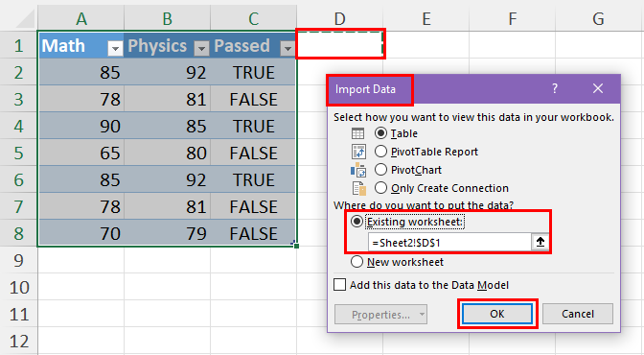Click the Only Create Connection icon
Image resolution: width=644 pixels, height=355 pixels.
(x=359, y=188)
